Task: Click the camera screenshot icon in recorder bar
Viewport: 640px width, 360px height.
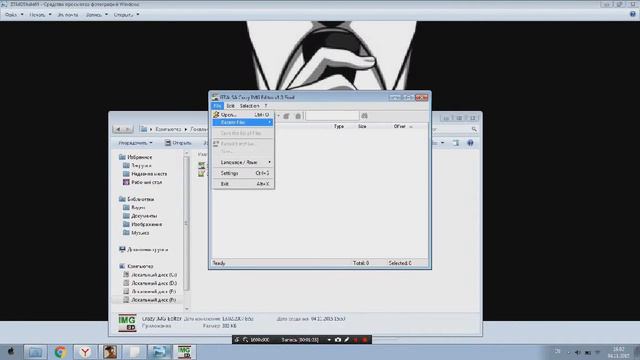Action: (338, 340)
